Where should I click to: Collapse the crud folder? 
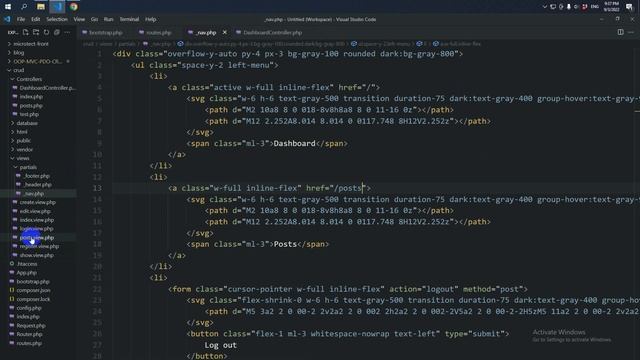click(x=19, y=70)
